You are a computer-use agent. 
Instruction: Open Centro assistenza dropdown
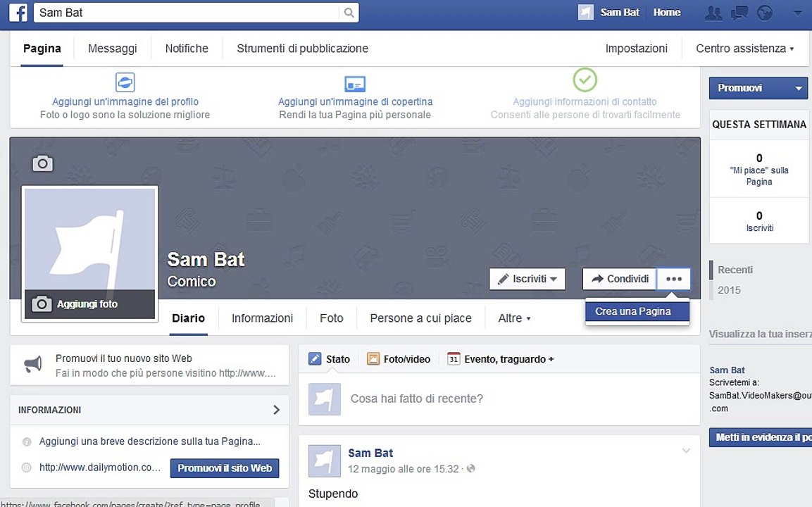pos(744,49)
